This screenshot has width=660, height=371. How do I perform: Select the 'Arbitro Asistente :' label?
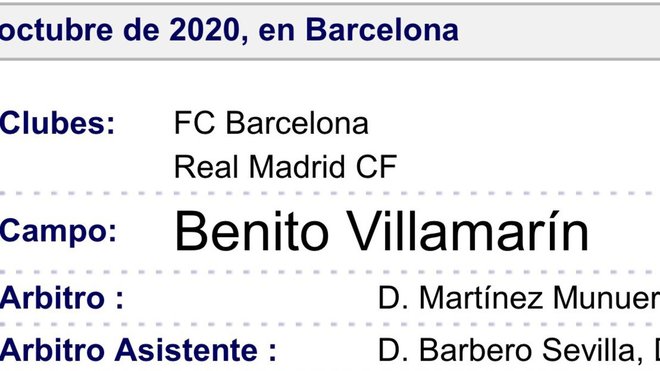[x=138, y=350]
